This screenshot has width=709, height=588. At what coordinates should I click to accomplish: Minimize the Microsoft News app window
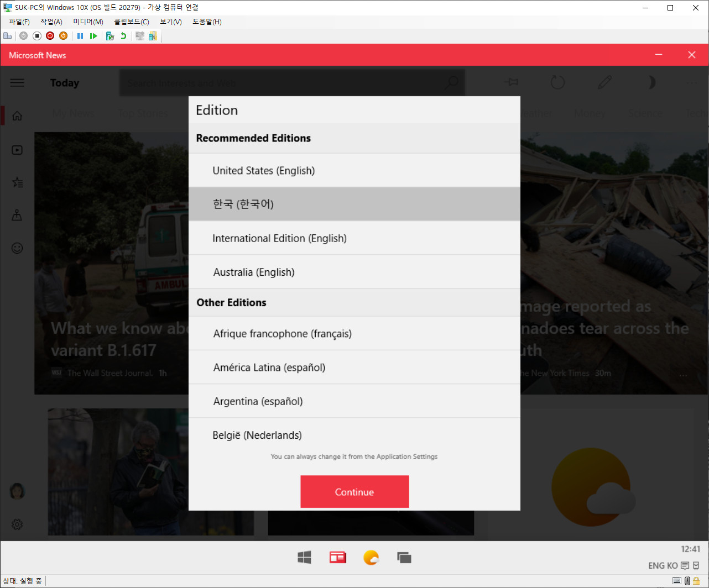click(x=659, y=55)
